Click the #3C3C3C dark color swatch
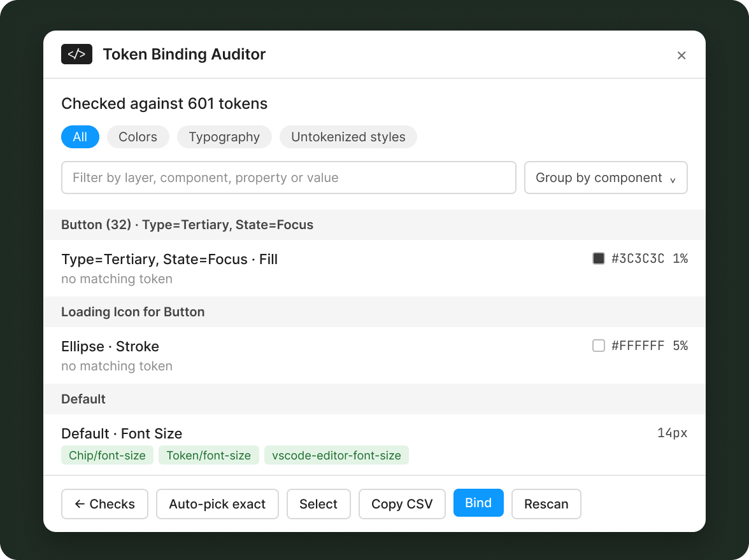Image resolution: width=749 pixels, height=560 pixels. pos(599,258)
